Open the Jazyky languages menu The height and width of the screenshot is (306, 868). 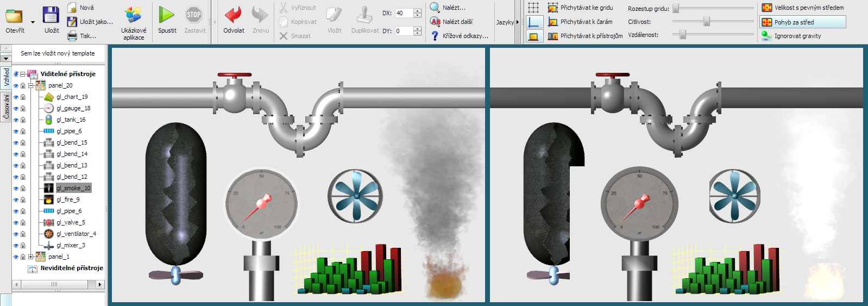507,22
